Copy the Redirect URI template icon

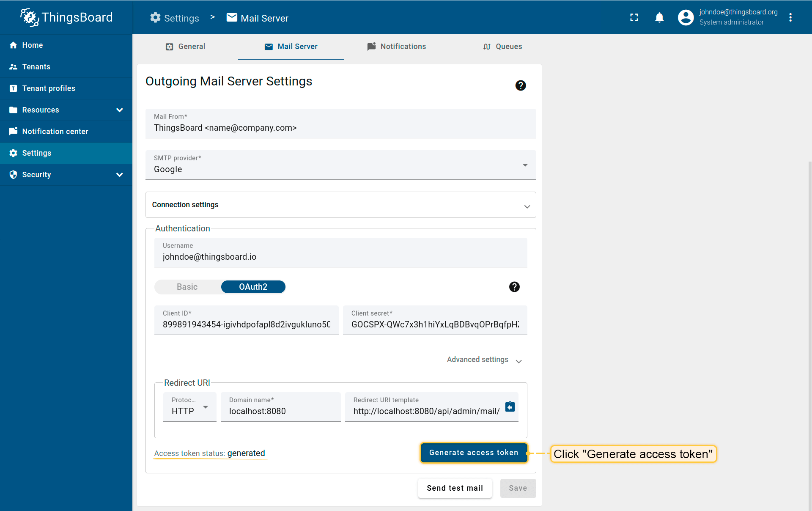(510, 407)
